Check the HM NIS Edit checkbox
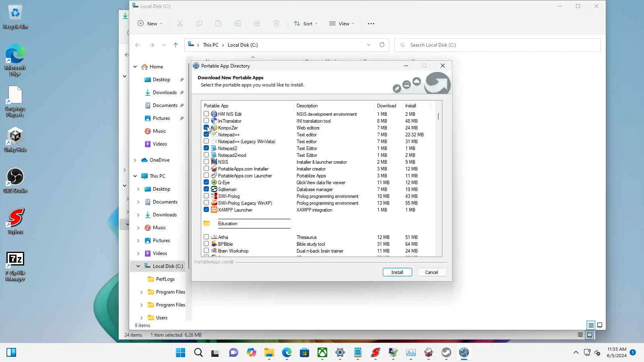 [x=206, y=114]
